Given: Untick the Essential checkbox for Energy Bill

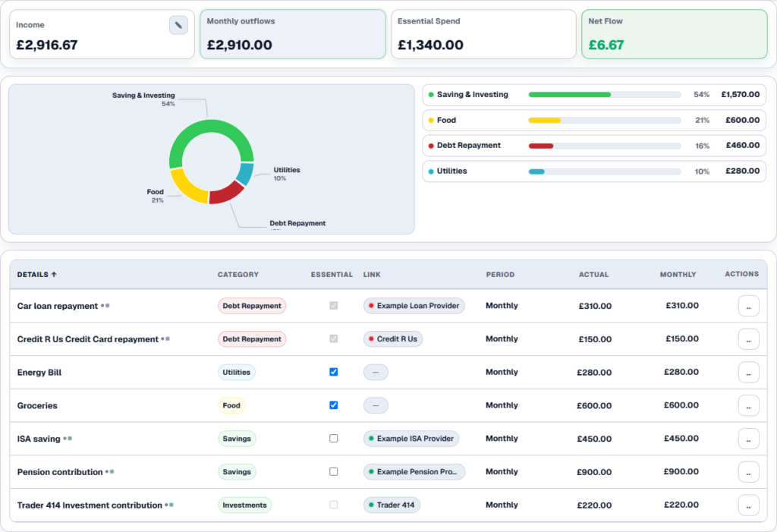Looking at the screenshot, I should pyautogui.click(x=334, y=372).
